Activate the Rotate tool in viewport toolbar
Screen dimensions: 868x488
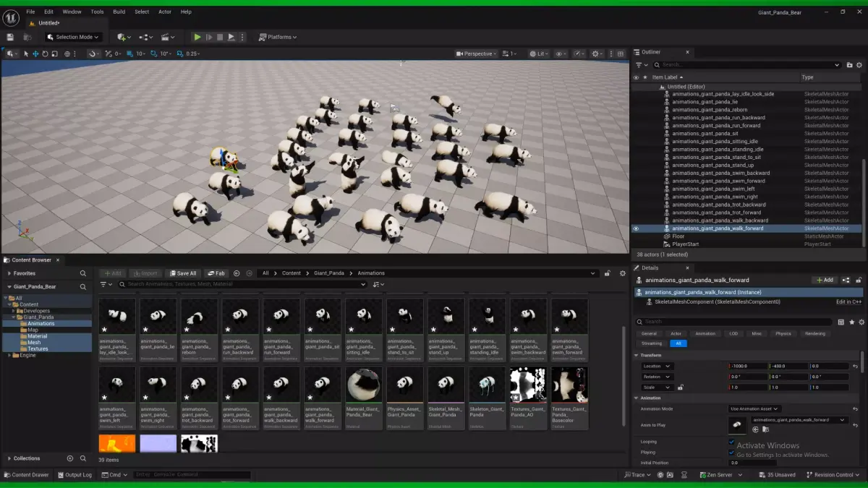[x=45, y=53]
